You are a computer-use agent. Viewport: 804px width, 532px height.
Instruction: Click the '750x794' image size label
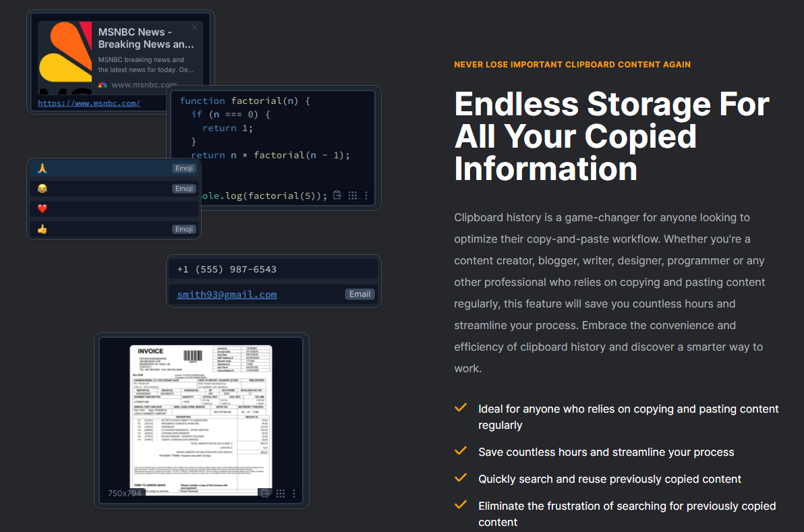point(125,493)
